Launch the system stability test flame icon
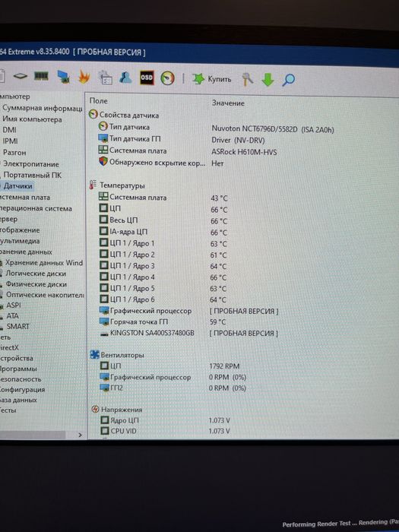 (84, 77)
